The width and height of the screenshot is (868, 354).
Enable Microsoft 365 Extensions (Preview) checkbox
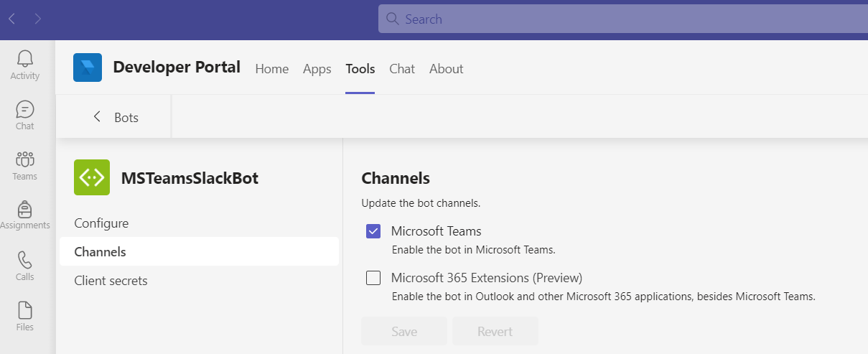tap(373, 278)
